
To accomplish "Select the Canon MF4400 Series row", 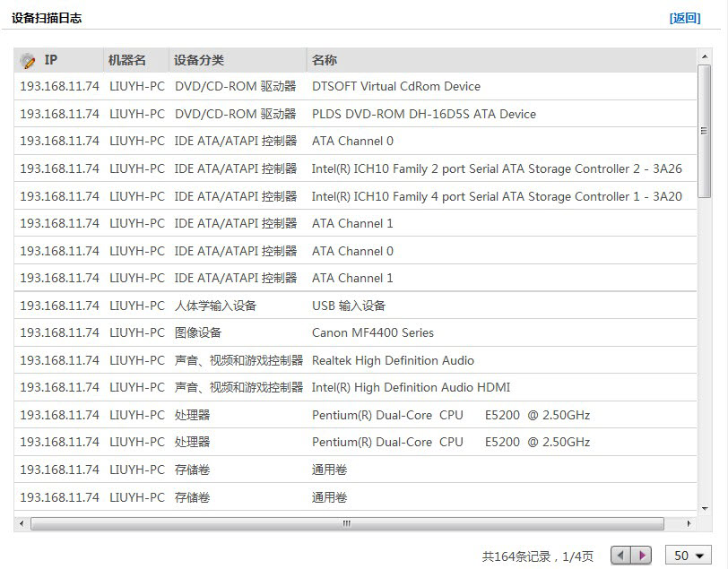I will coord(372,332).
